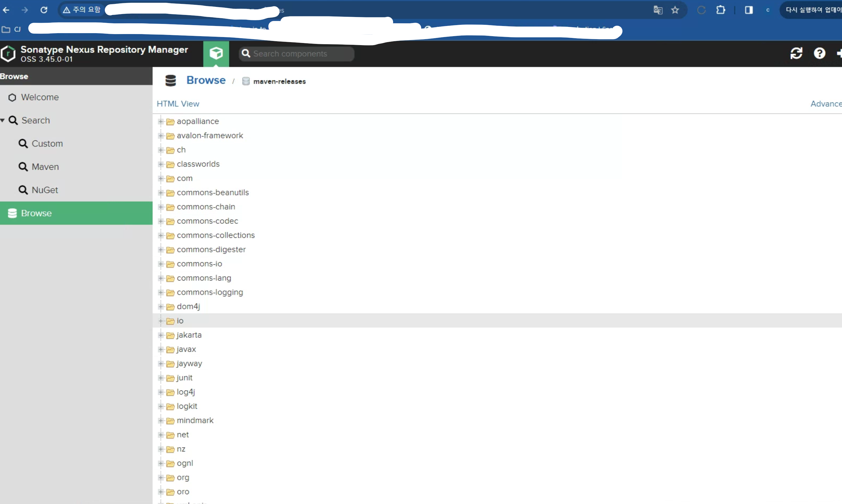Click the browser page reload icon
Viewport: 842px width, 504px height.
[44, 10]
